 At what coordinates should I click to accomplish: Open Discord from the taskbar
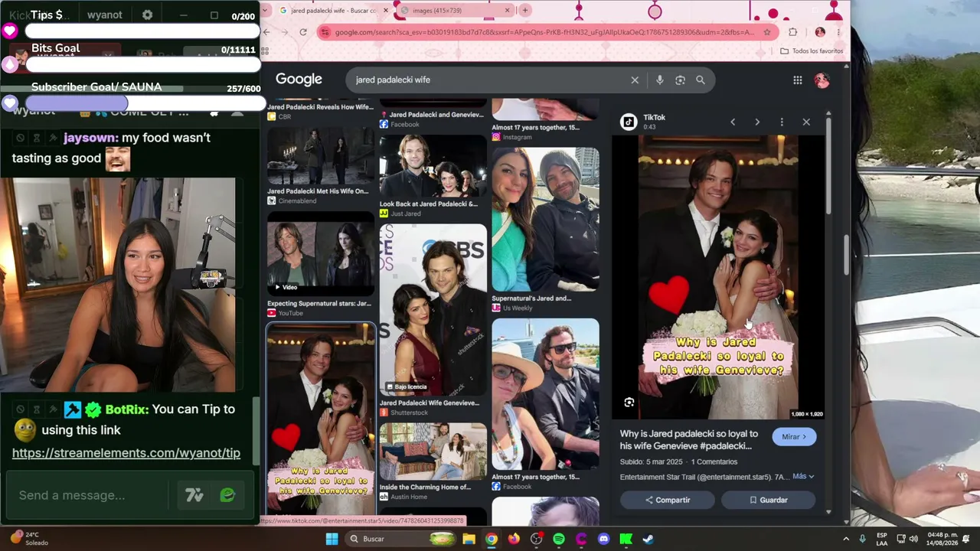tap(603, 539)
